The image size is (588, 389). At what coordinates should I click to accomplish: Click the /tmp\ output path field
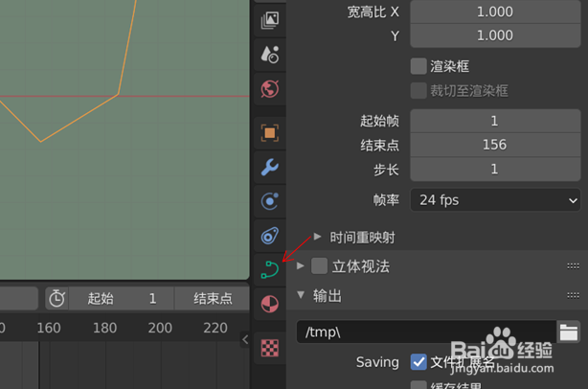tap(426, 332)
